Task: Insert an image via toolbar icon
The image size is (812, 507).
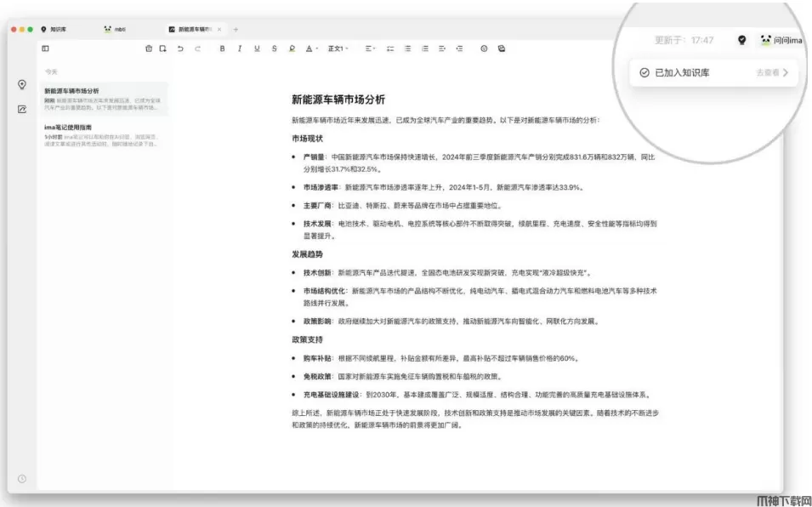Action: click(x=502, y=48)
